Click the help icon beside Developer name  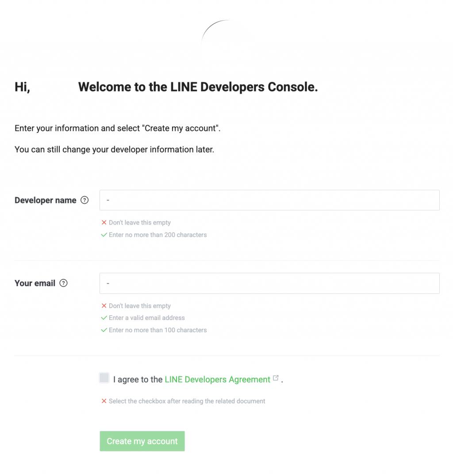[x=84, y=200]
